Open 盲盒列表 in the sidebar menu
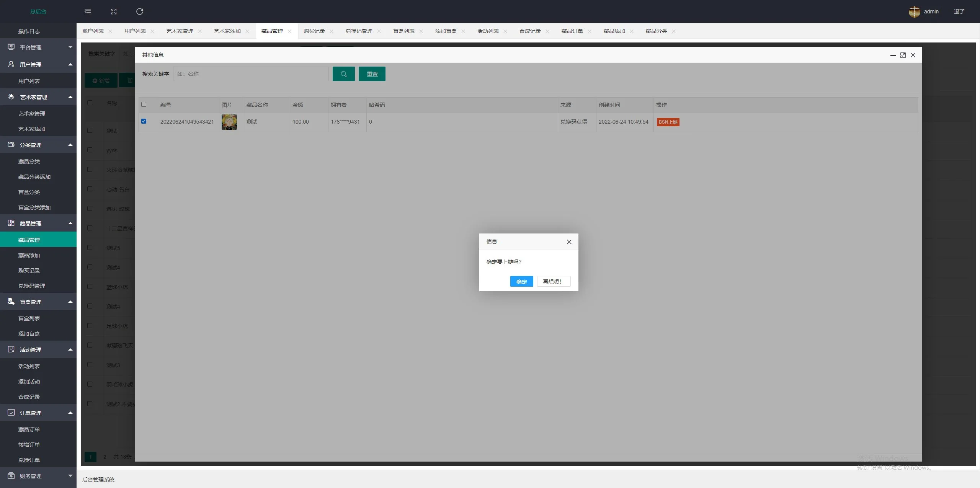The height and width of the screenshot is (488, 980). click(29, 318)
